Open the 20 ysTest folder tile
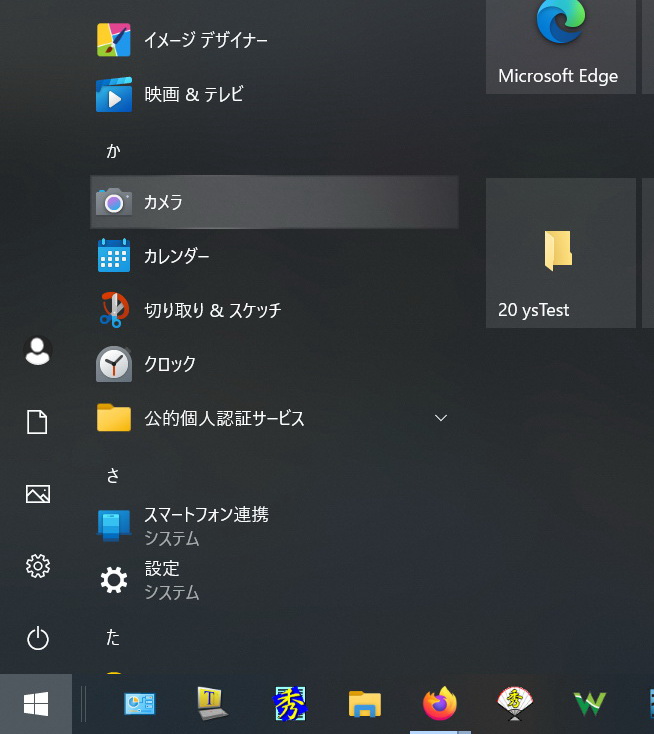 (560, 253)
